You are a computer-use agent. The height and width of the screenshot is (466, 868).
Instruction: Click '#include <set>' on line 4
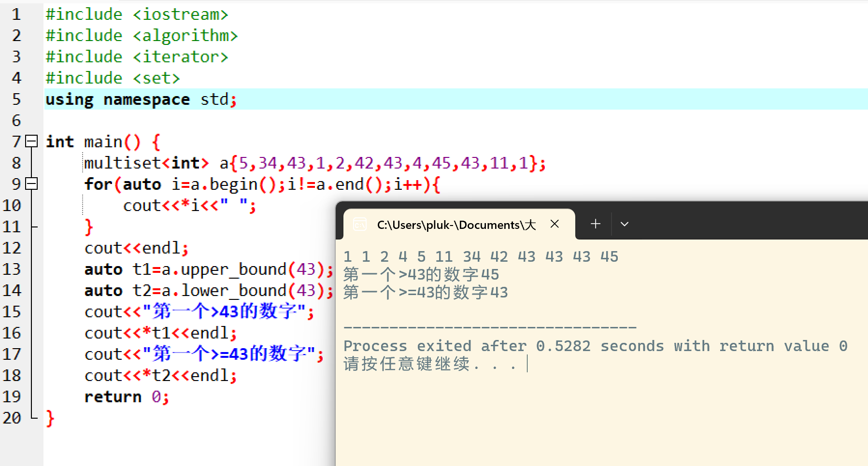tap(112, 78)
